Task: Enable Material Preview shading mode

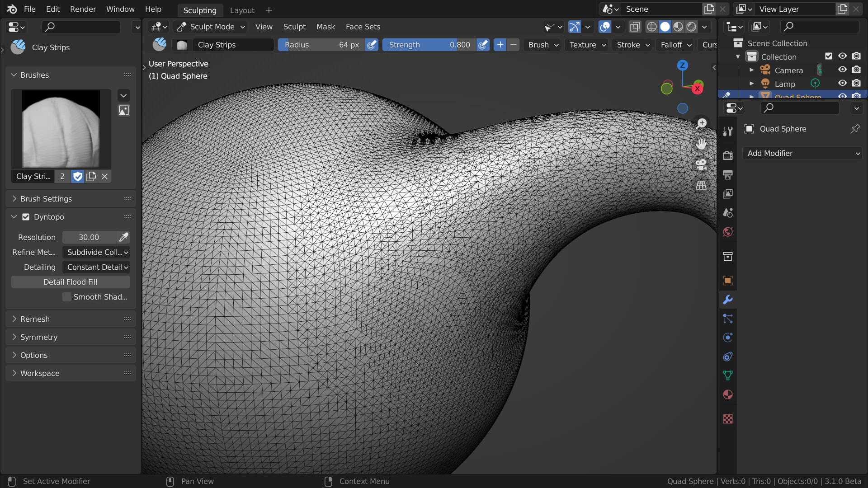Action: (x=678, y=27)
